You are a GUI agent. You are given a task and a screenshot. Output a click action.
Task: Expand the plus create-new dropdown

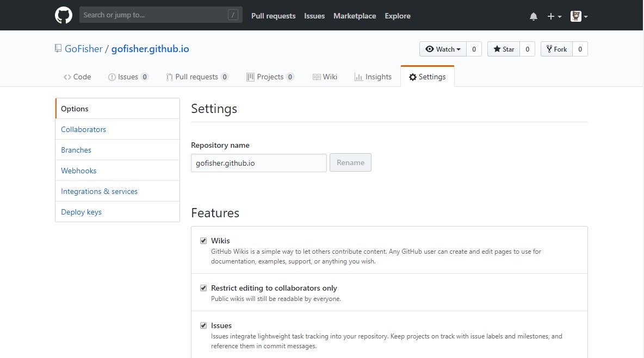tap(554, 16)
